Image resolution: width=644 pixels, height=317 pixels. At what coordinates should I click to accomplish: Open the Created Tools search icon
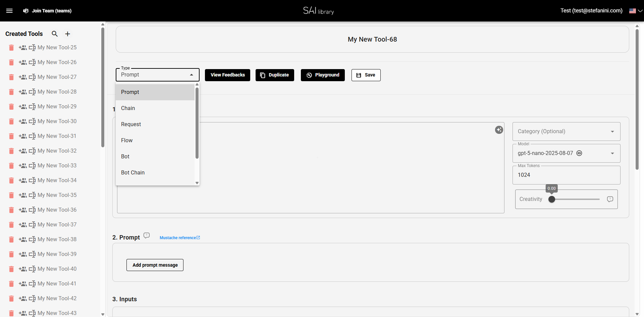[55, 34]
